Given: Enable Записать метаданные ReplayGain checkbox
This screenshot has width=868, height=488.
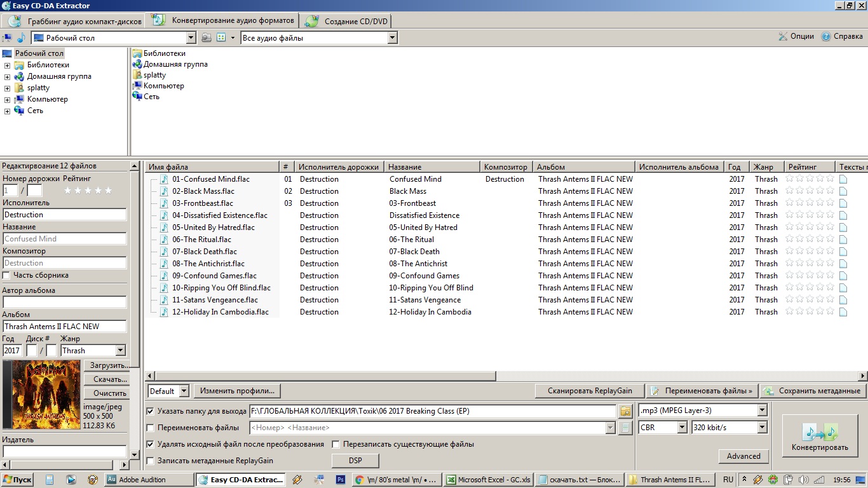Looking at the screenshot, I should click(x=151, y=461).
